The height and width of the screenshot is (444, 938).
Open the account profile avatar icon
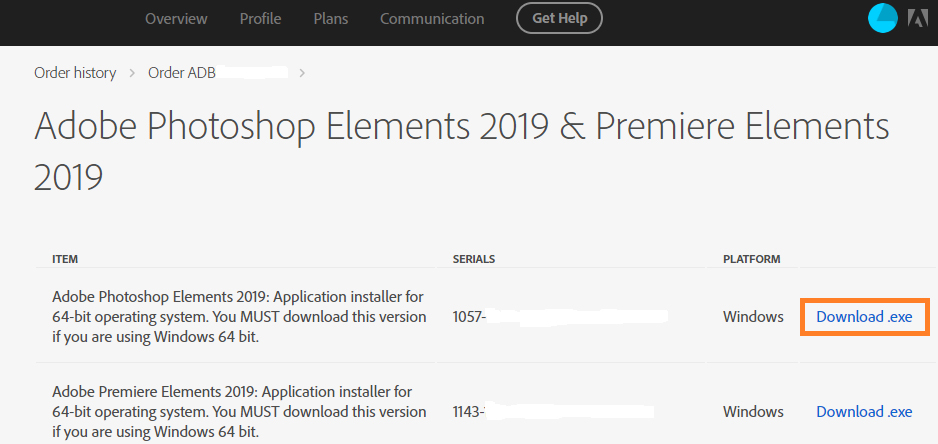(x=883, y=18)
